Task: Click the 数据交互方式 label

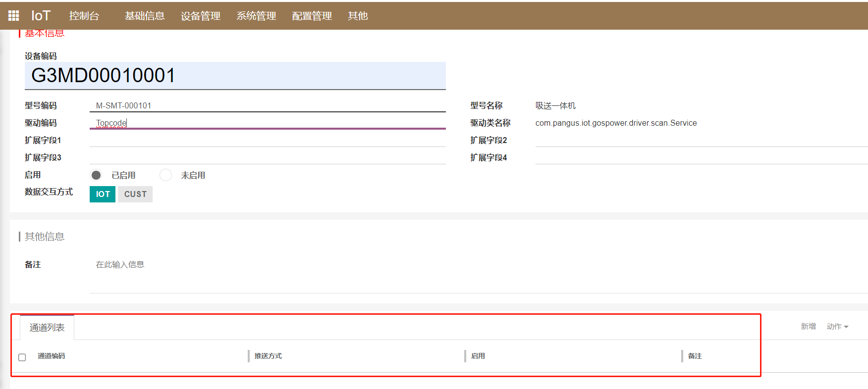Action: point(49,192)
